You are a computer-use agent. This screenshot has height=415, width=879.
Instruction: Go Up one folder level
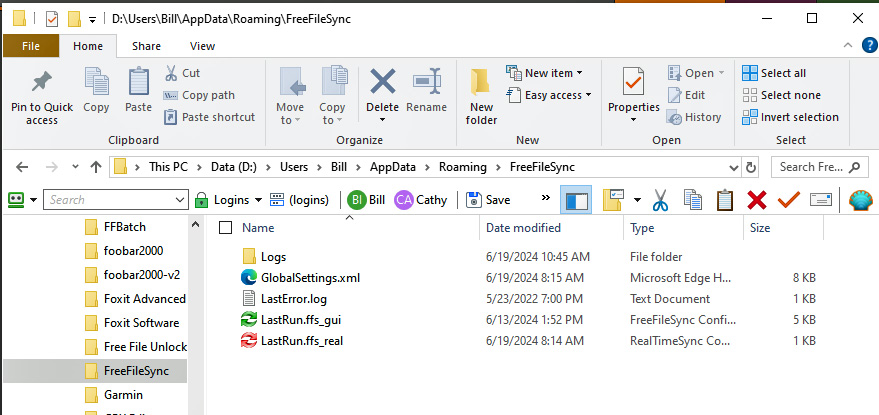[96, 167]
